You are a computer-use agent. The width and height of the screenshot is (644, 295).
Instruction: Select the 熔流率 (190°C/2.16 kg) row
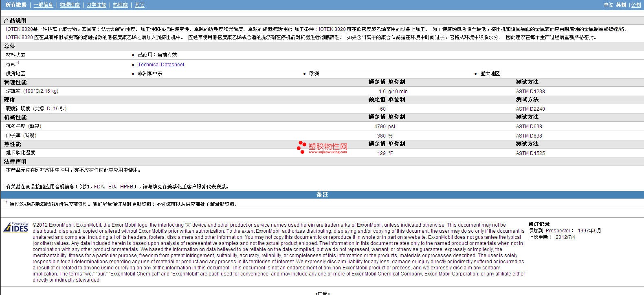[x=322, y=91]
